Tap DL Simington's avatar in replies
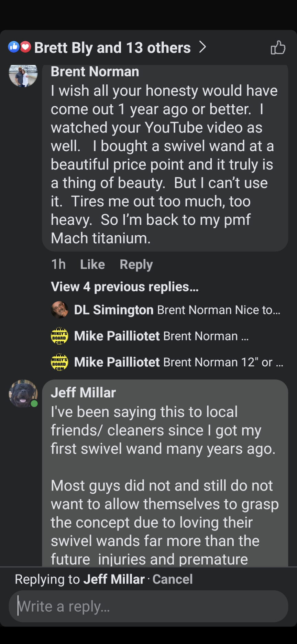 coord(59,310)
